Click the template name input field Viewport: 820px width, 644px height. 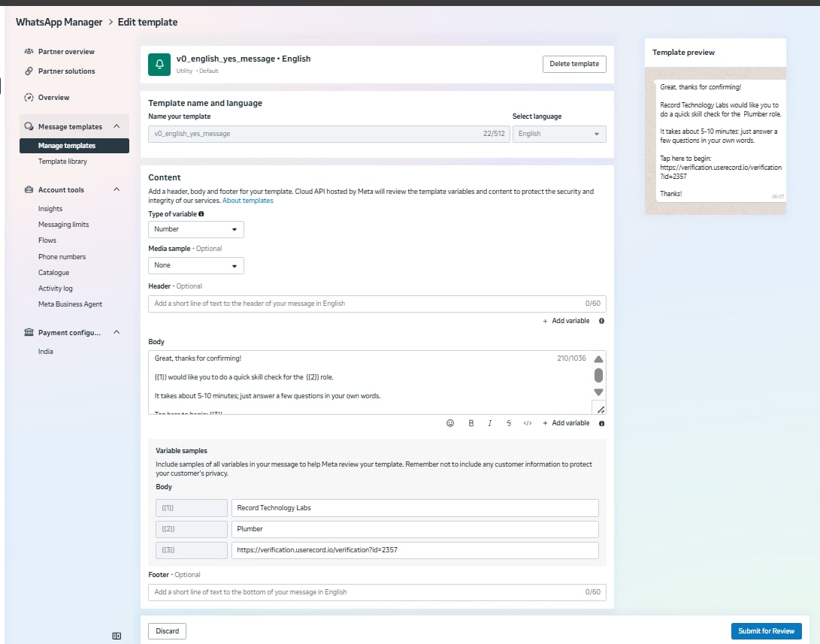click(329, 134)
